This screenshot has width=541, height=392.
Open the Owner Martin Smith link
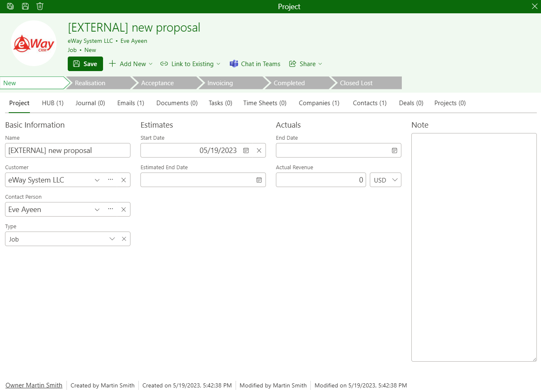click(34, 385)
